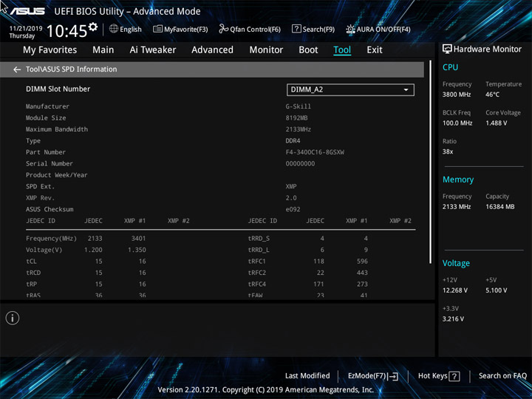This screenshot has height=399, width=532.
Task: Open the DIMM_A2 slot dropdown
Action: tap(350, 89)
